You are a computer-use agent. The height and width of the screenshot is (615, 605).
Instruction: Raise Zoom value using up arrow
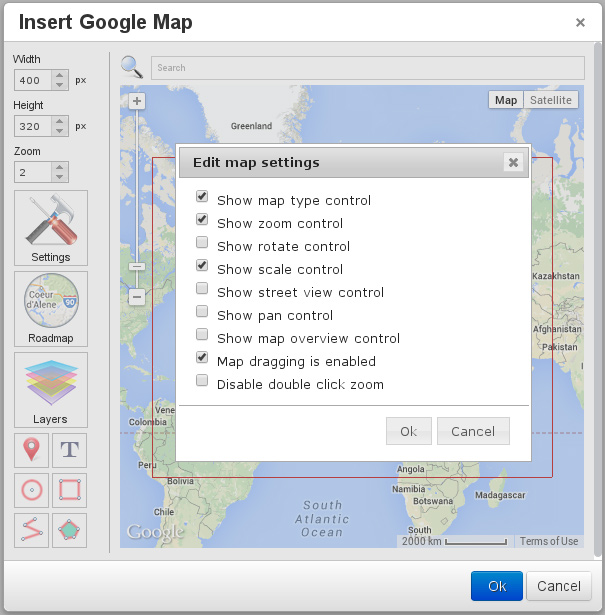pyautogui.click(x=60, y=167)
